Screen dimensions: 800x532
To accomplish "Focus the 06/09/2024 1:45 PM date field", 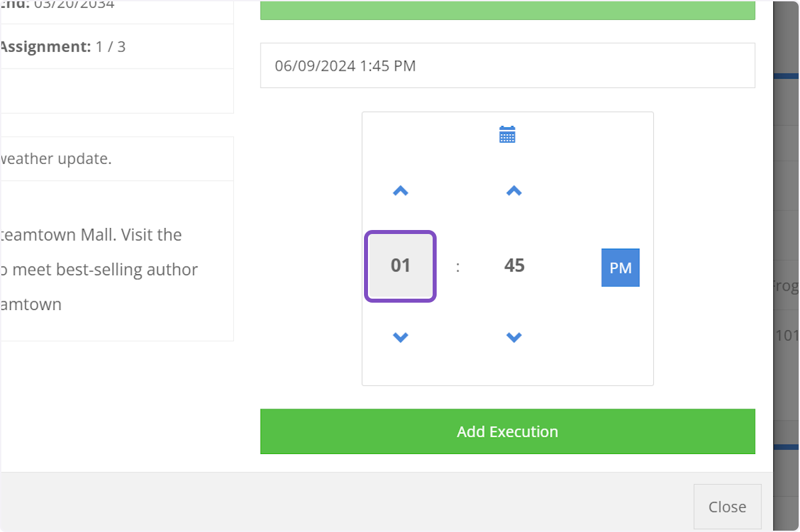I will 507,66.
